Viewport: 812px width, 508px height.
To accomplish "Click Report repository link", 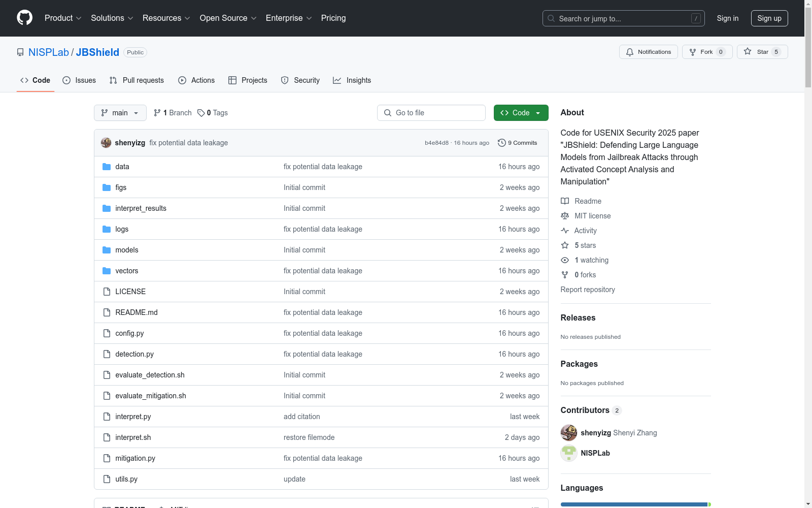I will tap(588, 290).
